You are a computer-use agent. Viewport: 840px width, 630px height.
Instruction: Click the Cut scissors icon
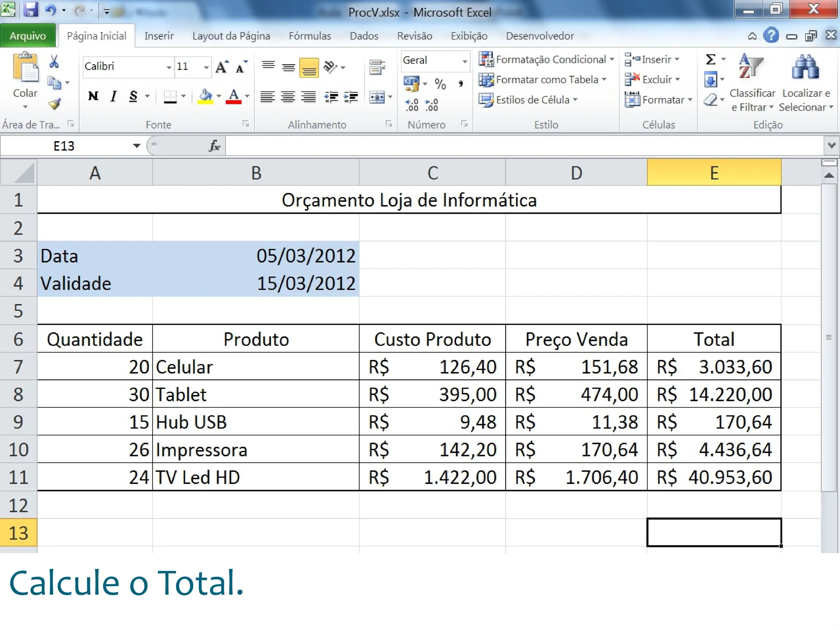(x=54, y=62)
